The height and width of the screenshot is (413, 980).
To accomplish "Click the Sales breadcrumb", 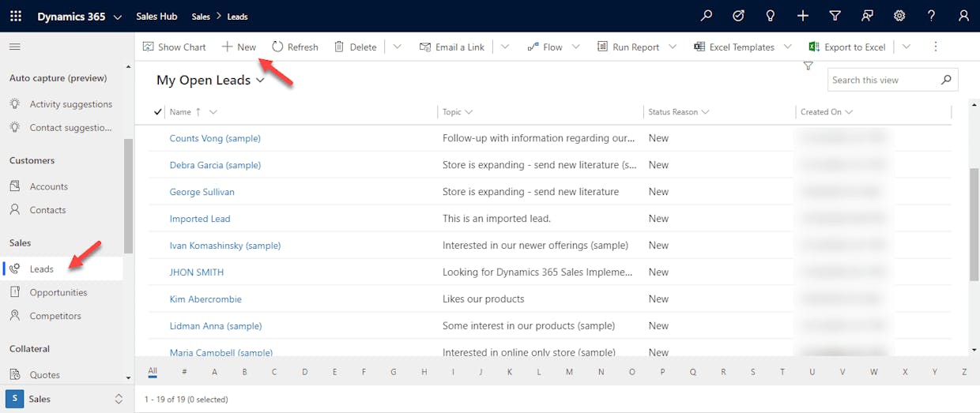I will coord(201,16).
